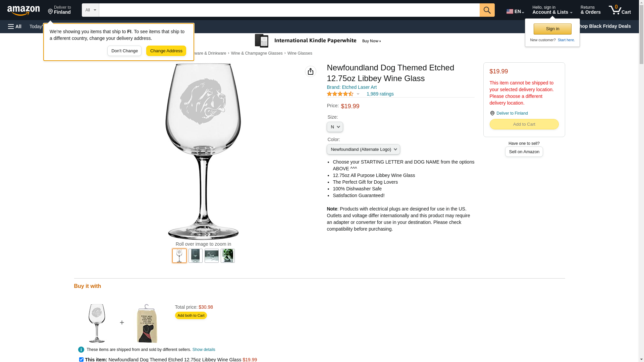Click Add both to Cart button
The image size is (644, 362).
tap(191, 315)
